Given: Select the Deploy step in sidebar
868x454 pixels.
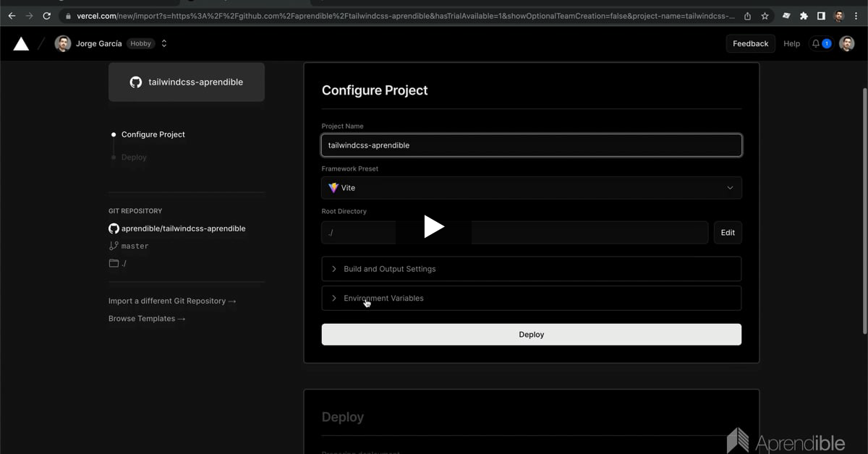Looking at the screenshot, I should coord(134,158).
